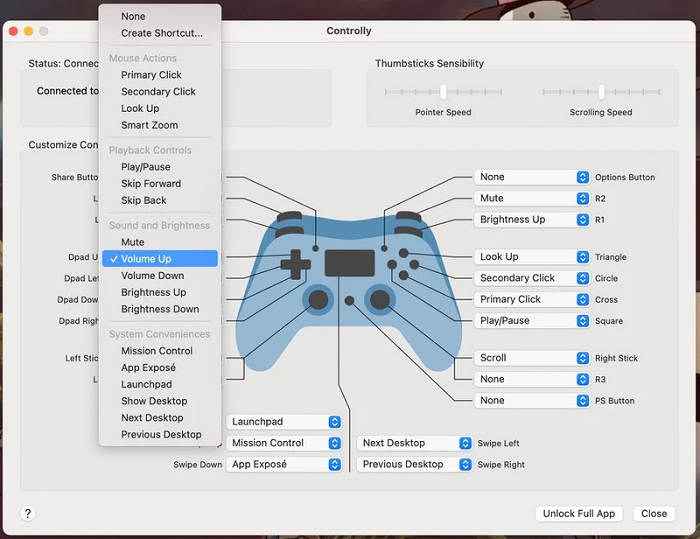Click Unlock Full App button
700x539 pixels.
[x=579, y=514]
